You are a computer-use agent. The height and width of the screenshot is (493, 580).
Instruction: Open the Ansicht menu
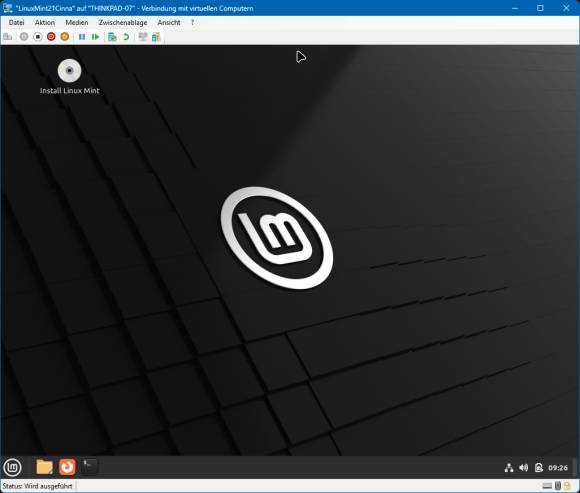click(x=169, y=23)
